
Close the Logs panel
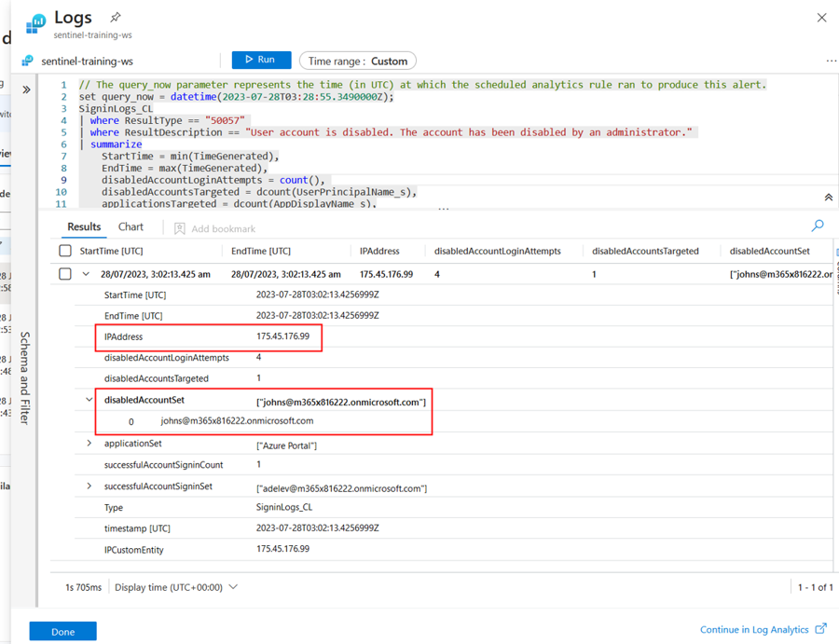pos(821,18)
